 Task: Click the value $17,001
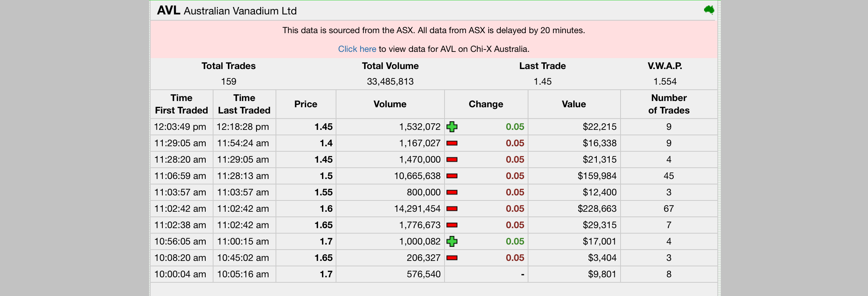(x=599, y=241)
